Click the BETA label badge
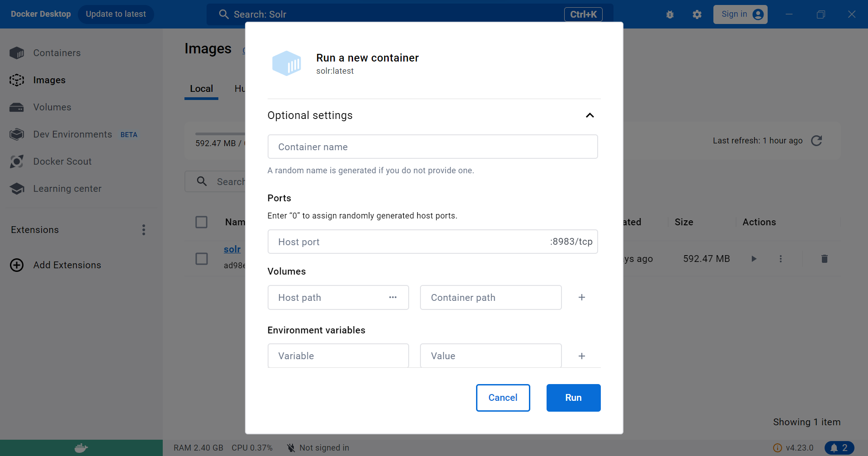Image resolution: width=868 pixels, height=456 pixels. pyautogui.click(x=129, y=135)
